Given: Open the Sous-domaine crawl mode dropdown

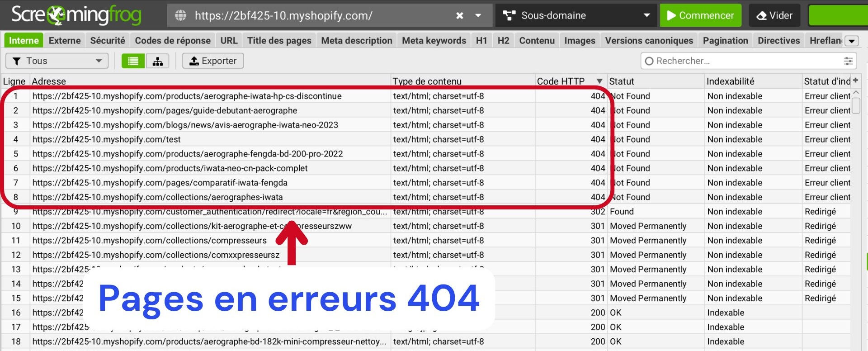Looking at the screenshot, I should (576, 15).
